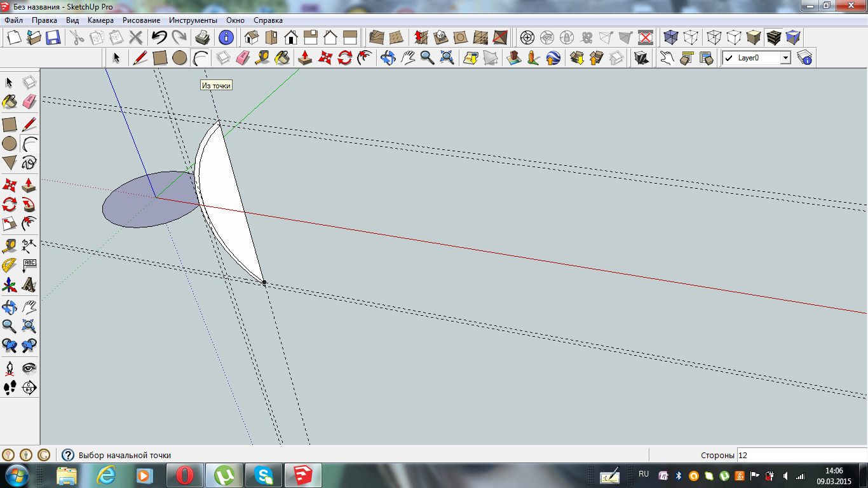868x488 pixels.
Task: Open Skype from the Windows taskbar
Action: tap(264, 475)
